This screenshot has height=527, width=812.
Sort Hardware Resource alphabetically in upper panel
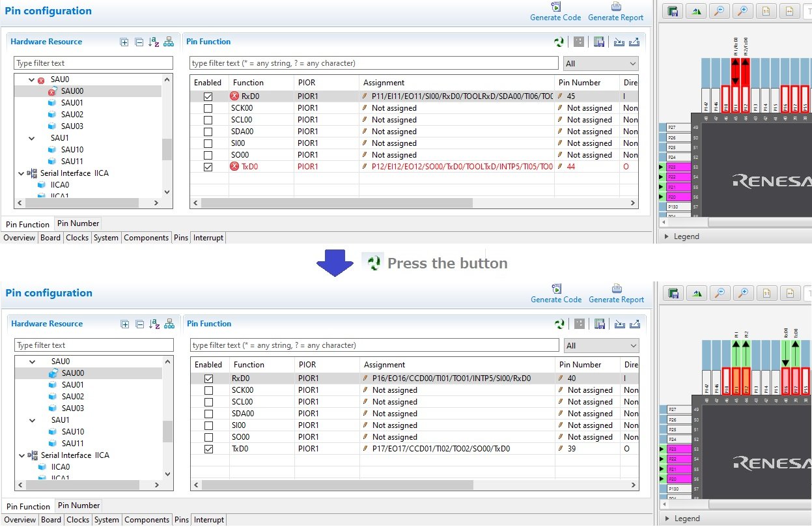coord(154,42)
